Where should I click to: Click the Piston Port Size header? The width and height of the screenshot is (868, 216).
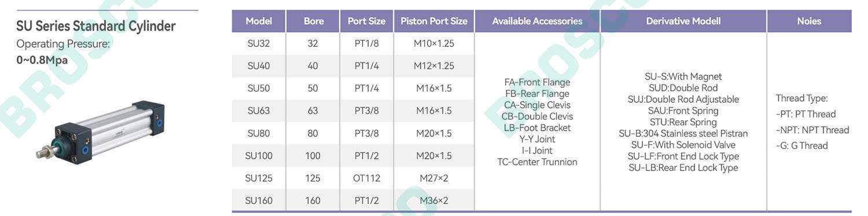[434, 21]
